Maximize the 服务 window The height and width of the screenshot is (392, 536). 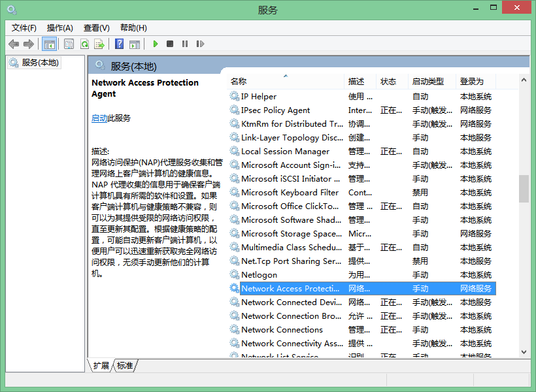(494, 8)
